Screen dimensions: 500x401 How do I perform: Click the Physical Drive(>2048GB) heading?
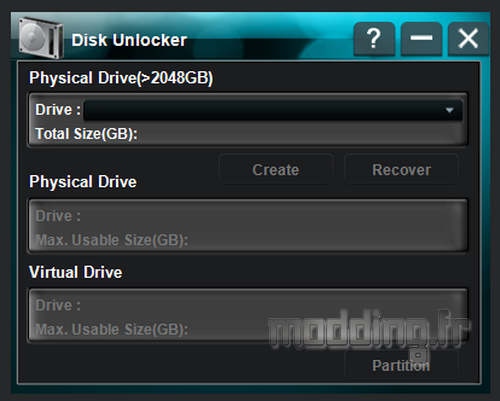pyautogui.click(x=121, y=78)
